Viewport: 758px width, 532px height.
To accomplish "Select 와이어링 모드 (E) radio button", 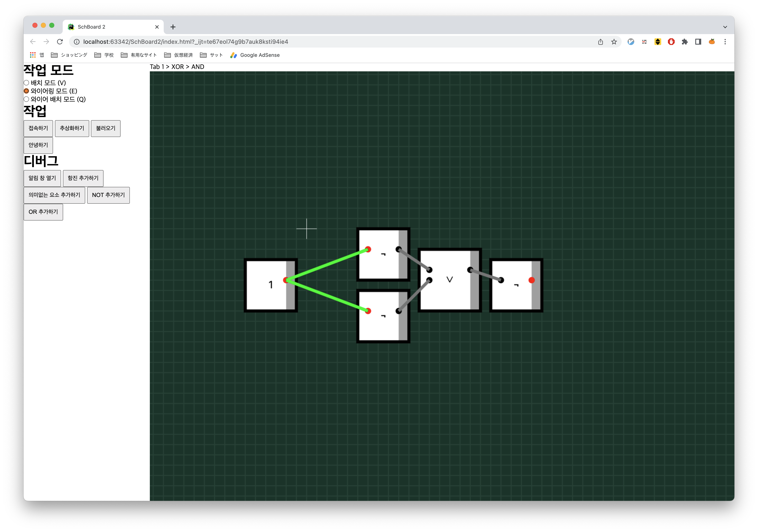I will [27, 91].
